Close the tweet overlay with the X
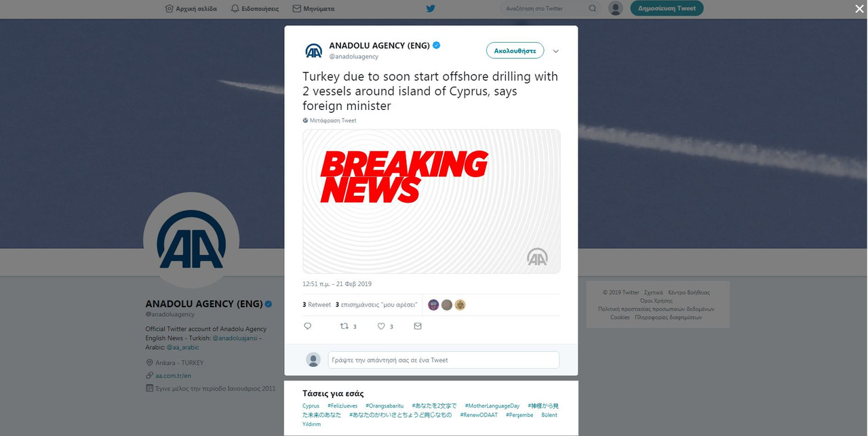The image size is (868, 436). (859, 8)
